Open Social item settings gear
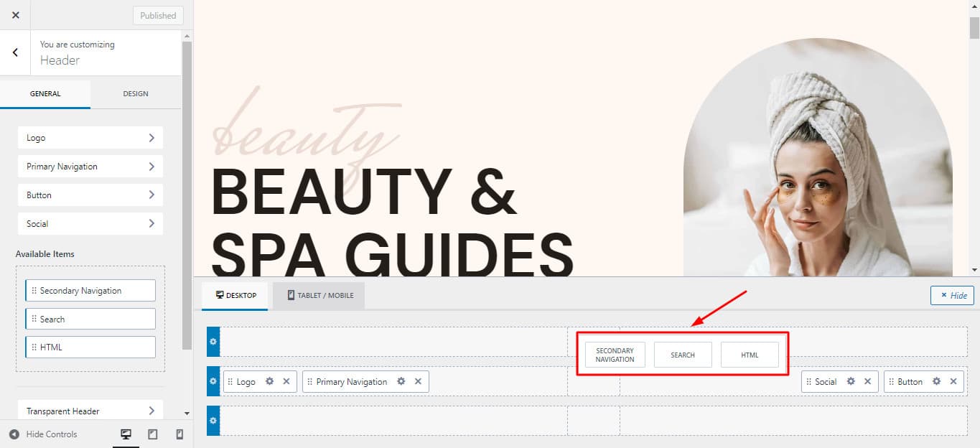Image resolution: width=980 pixels, height=448 pixels. coord(851,381)
